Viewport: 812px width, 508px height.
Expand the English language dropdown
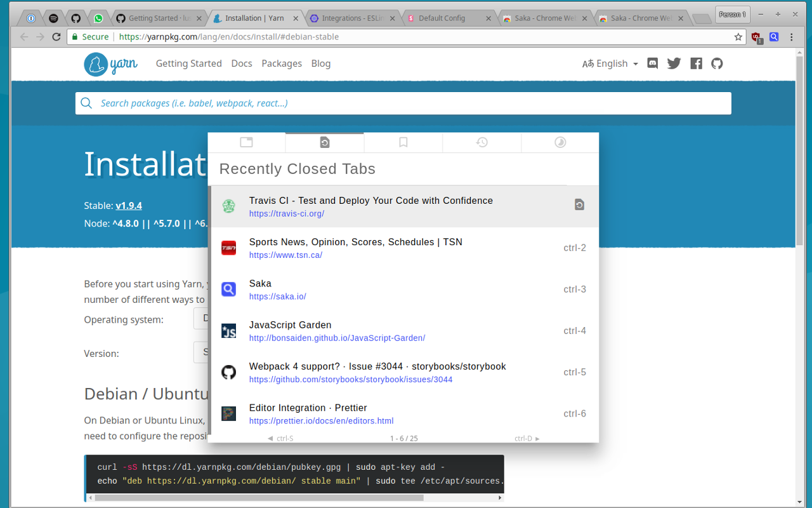tap(610, 63)
